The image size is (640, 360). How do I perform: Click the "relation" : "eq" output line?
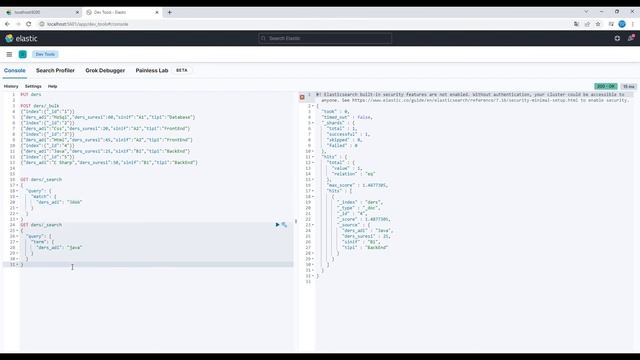(353, 174)
